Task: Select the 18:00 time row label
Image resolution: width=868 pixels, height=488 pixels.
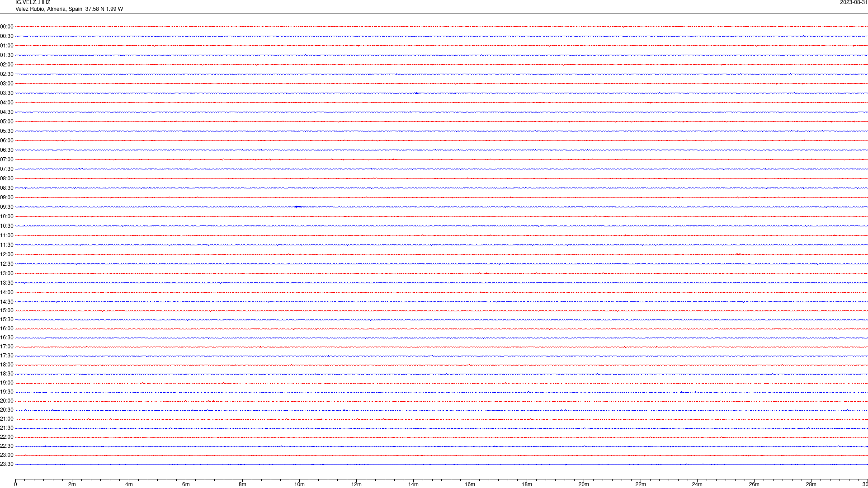Action: [x=7, y=365]
